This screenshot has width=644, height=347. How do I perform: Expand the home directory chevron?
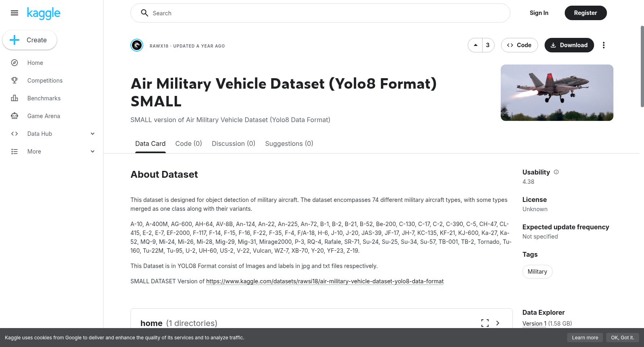click(x=498, y=323)
